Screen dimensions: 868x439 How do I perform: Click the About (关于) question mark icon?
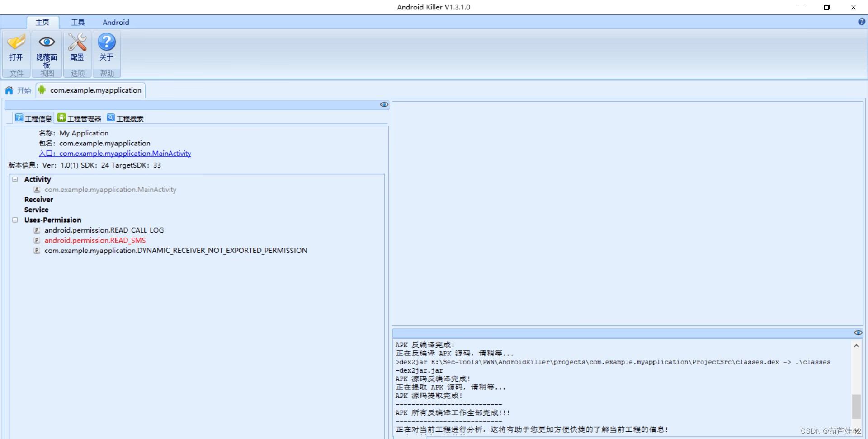[107, 42]
